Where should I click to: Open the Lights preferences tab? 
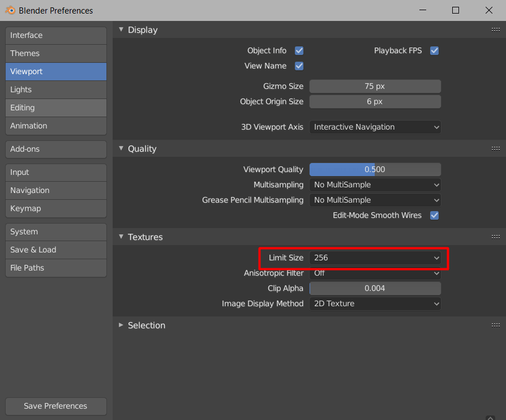click(56, 89)
